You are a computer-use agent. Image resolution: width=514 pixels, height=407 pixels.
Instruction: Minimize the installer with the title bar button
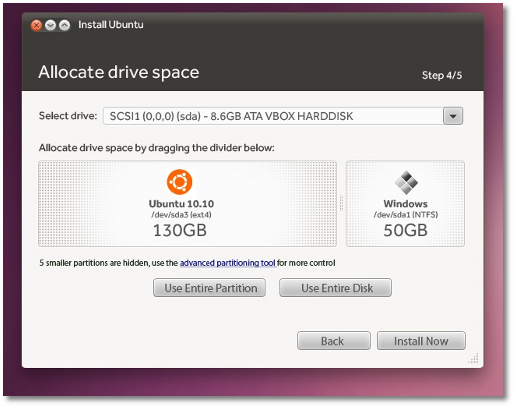(50, 25)
